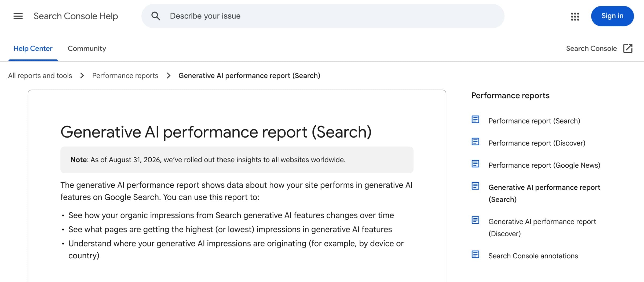Click the Performance reports sidebar heading
The width and height of the screenshot is (644, 282).
510,96
